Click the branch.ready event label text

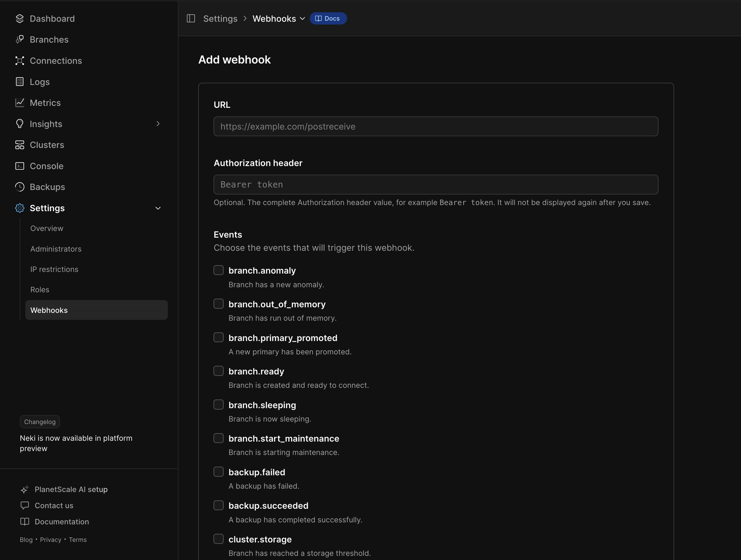pos(256,372)
